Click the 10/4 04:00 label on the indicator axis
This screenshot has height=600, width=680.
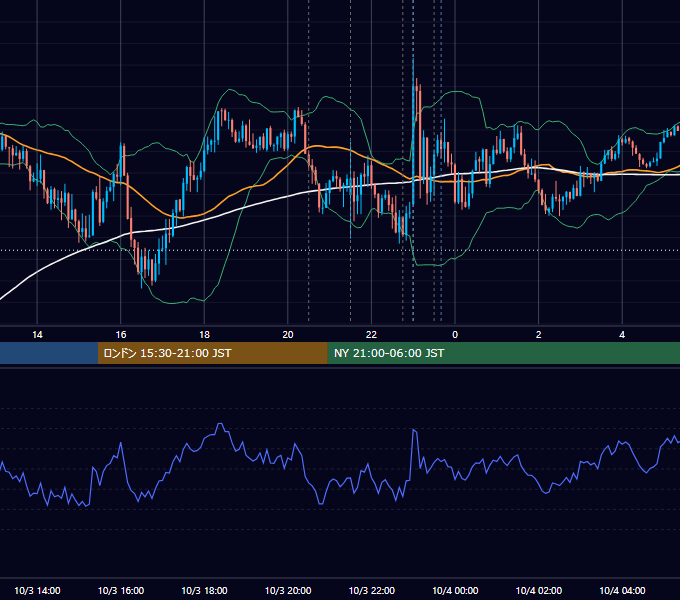point(622,590)
